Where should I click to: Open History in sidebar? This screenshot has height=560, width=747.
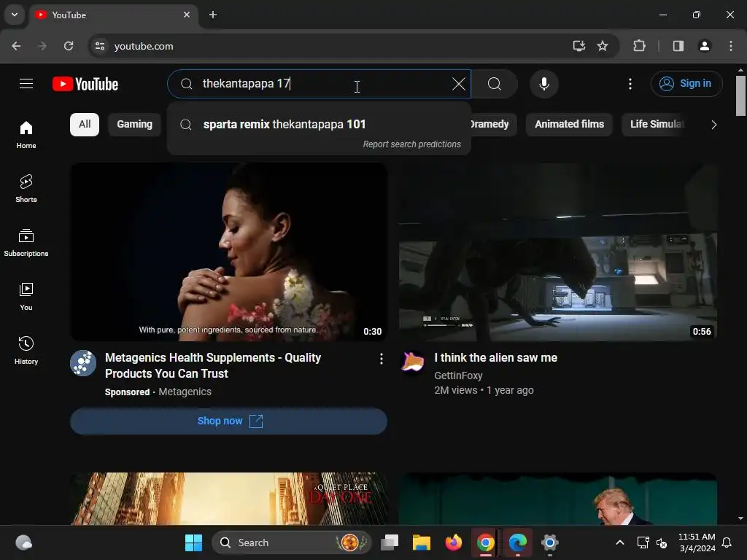coord(26,351)
